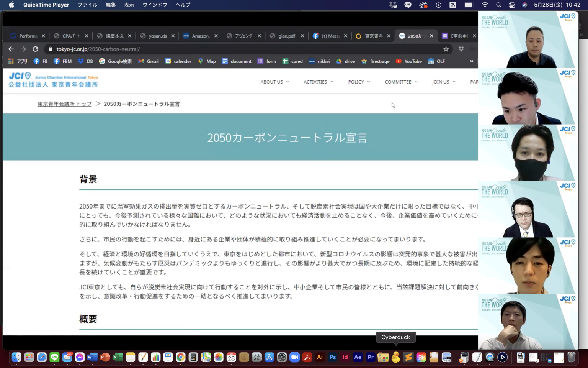The image size is (588, 368).
Task: Open Cyberduck from the dock
Action: coord(396,357)
